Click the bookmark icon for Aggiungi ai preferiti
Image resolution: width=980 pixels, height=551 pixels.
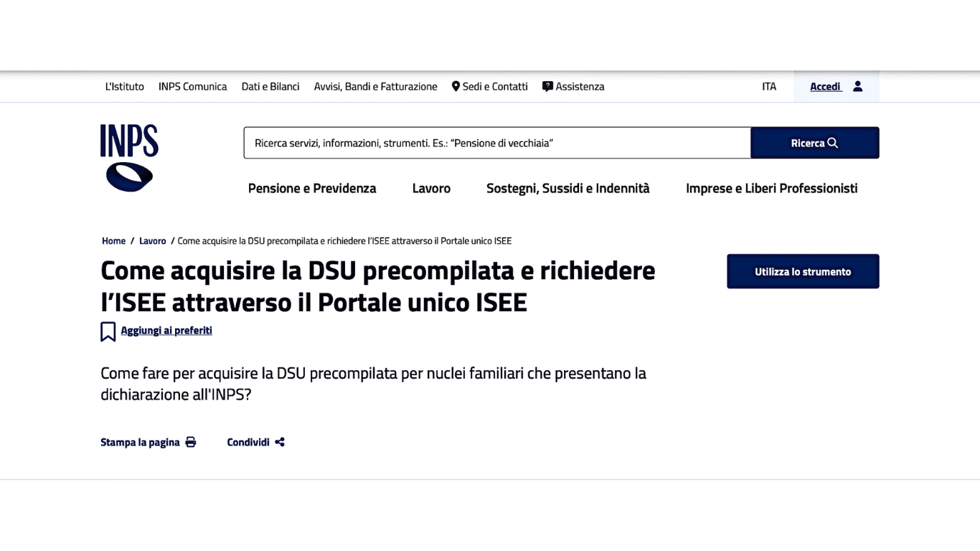coord(108,331)
